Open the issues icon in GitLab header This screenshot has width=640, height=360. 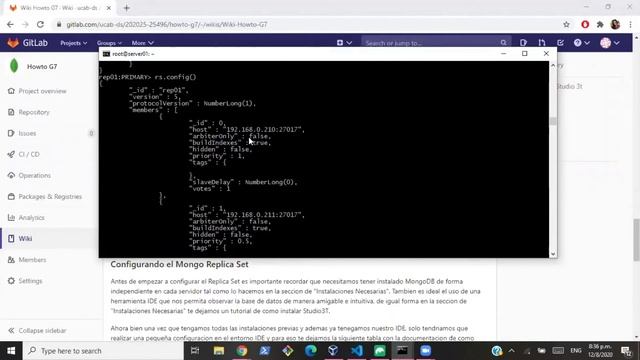(523, 42)
